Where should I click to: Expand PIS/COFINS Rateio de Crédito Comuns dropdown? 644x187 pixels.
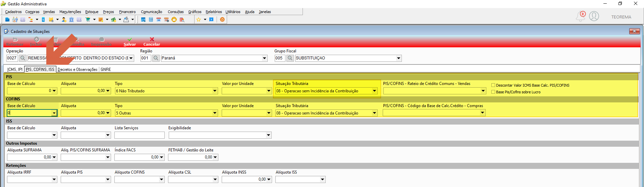[483, 91]
